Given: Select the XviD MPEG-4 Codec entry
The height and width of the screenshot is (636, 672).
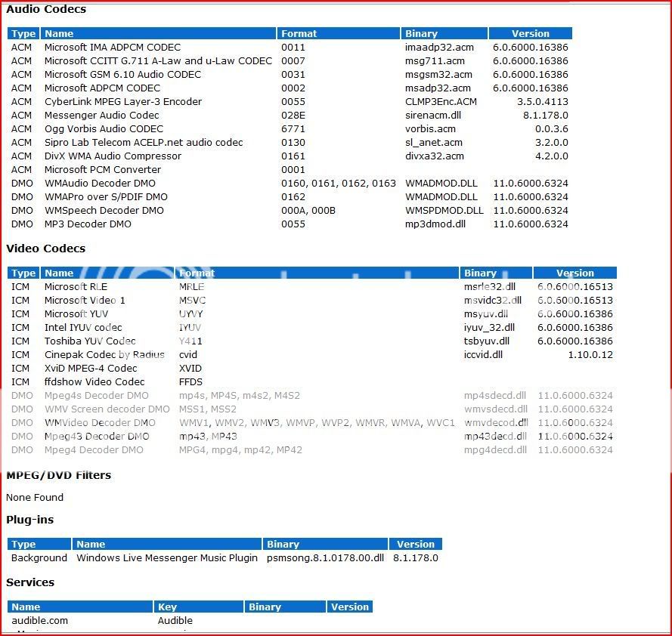Looking at the screenshot, I should 90,368.
